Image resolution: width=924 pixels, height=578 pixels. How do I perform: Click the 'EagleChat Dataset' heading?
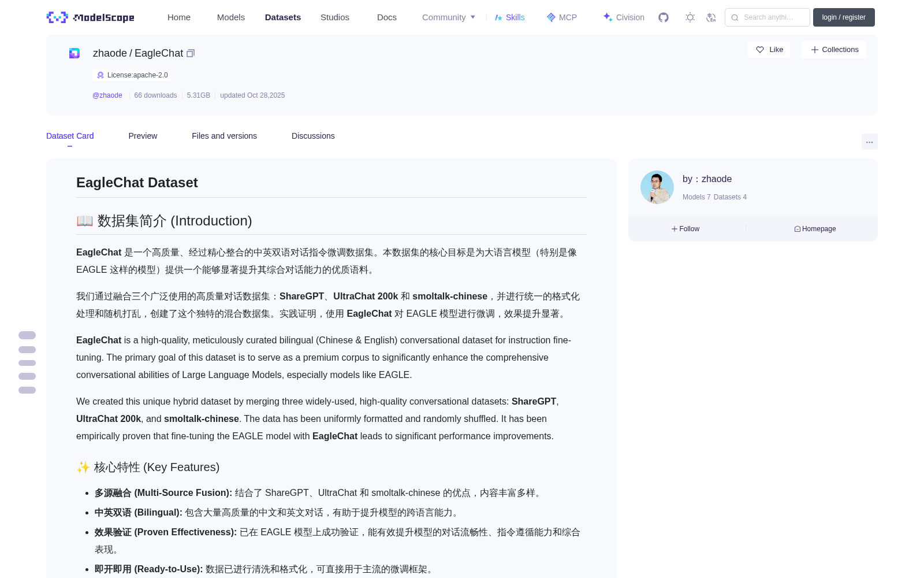click(137, 183)
